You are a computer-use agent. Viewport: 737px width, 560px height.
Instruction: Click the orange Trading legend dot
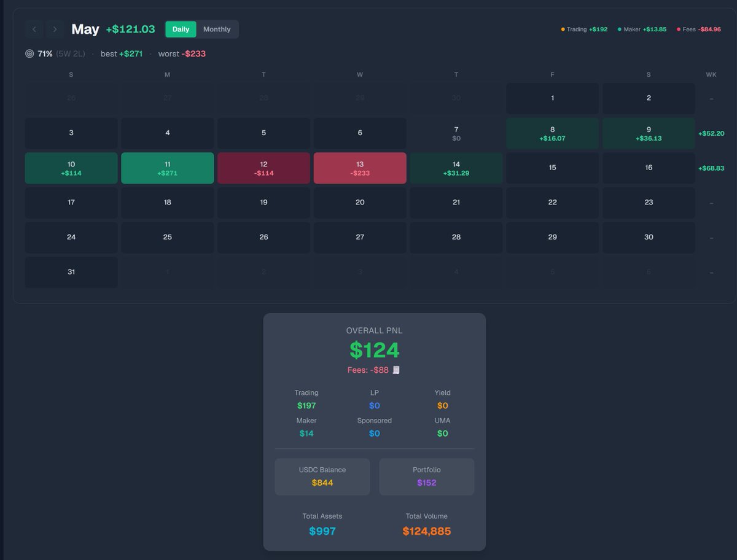(x=563, y=29)
